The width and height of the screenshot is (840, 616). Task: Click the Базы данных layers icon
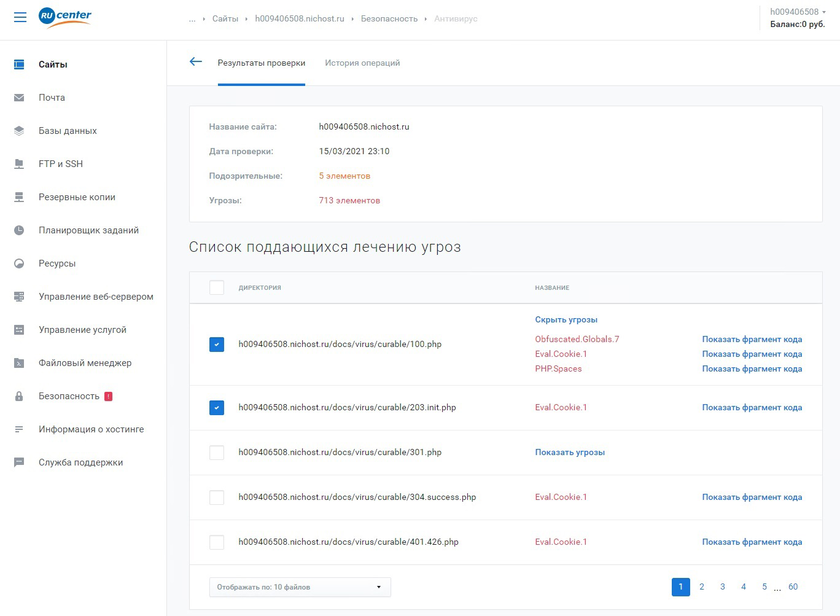coord(19,131)
